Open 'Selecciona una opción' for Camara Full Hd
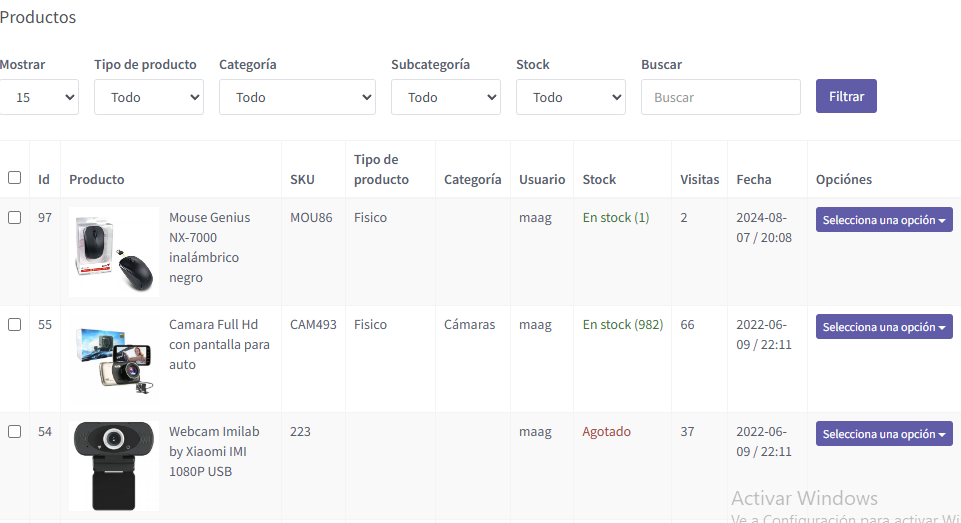The height and width of the screenshot is (523, 961). click(x=884, y=327)
